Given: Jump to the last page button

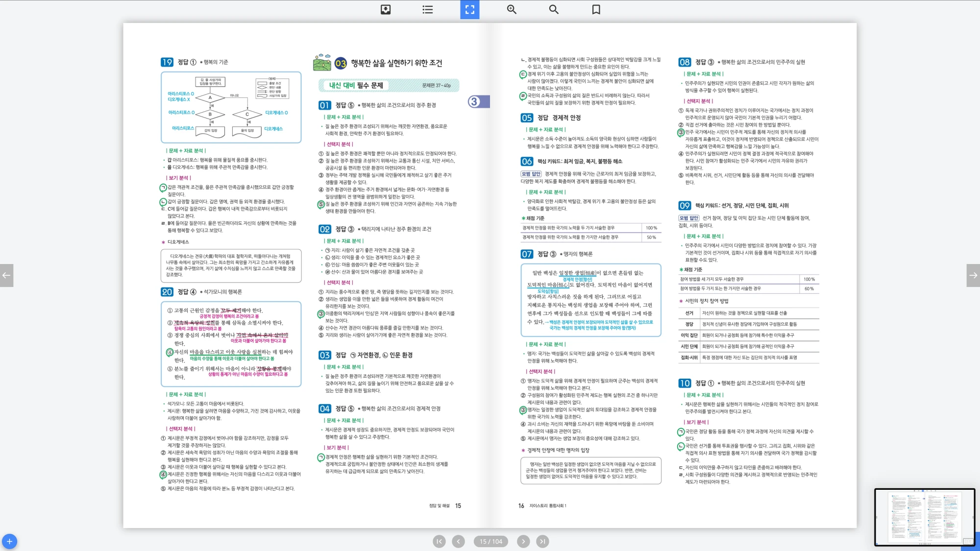Looking at the screenshot, I should point(542,541).
